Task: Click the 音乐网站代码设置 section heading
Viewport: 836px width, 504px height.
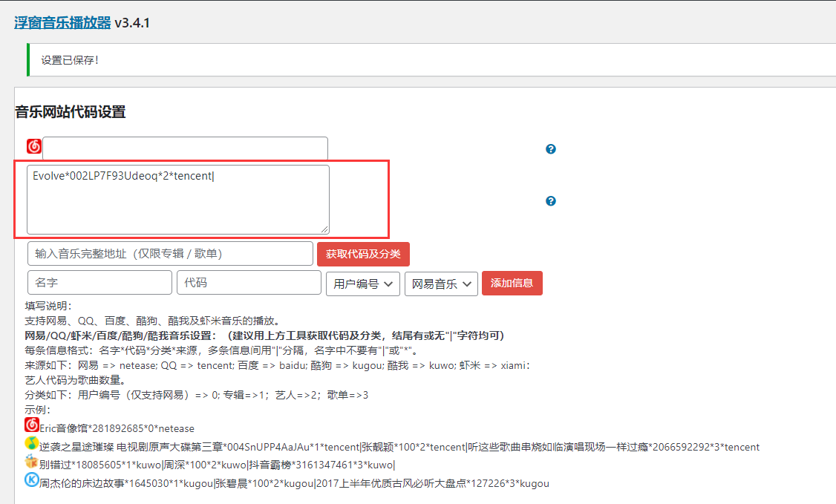Action: [x=71, y=112]
